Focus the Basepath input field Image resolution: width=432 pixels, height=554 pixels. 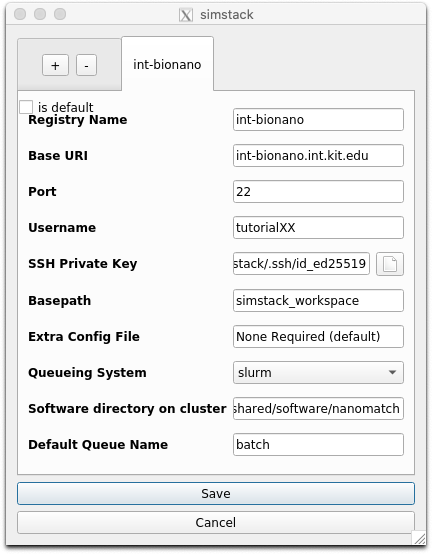(x=318, y=301)
